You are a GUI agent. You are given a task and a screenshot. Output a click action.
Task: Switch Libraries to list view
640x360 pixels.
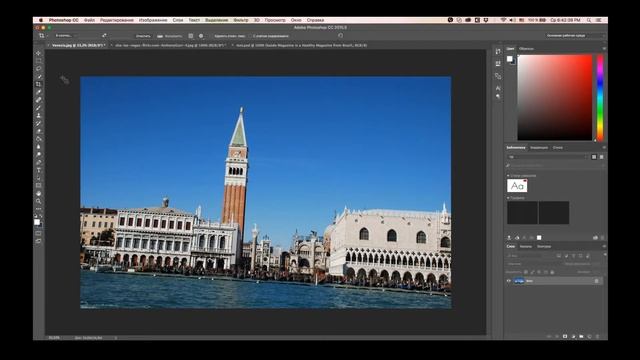tap(601, 157)
